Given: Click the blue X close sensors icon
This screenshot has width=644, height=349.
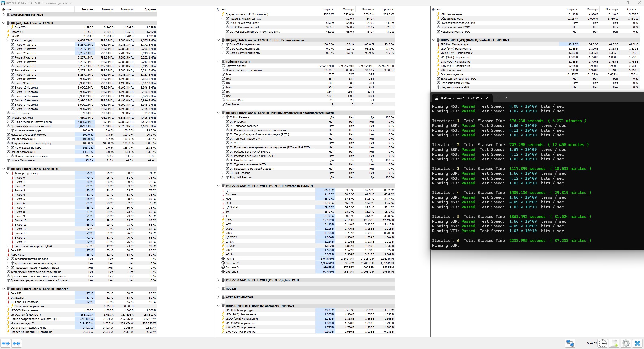Looking at the screenshot, I should pyautogui.click(x=637, y=343).
